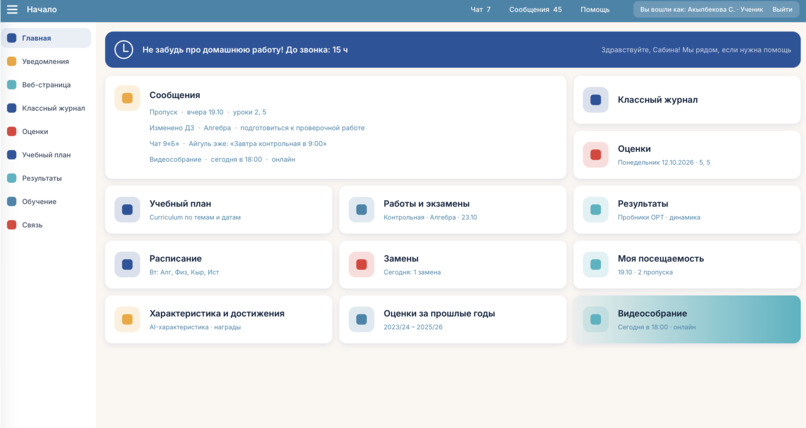Click the orange Сообщения card icon
806x428 pixels.
point(127,98)
